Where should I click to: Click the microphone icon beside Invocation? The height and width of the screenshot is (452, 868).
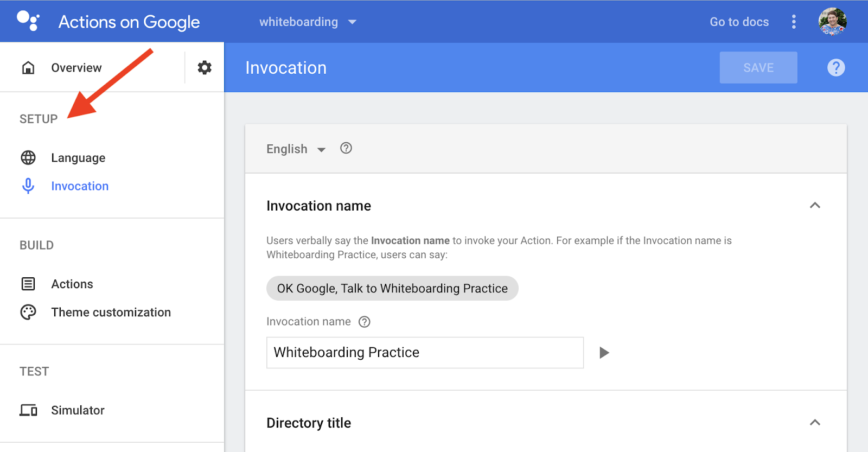[28, 186]
